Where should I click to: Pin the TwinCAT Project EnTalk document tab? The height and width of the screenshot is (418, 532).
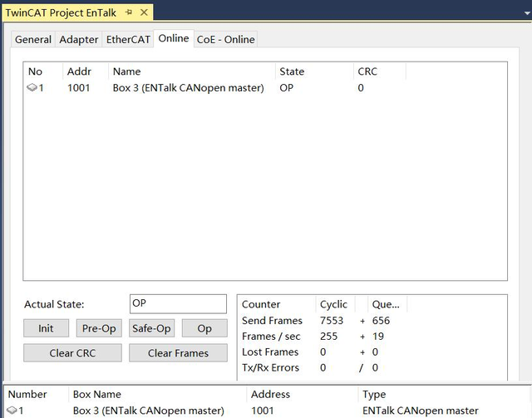click(x=129, y=12)
